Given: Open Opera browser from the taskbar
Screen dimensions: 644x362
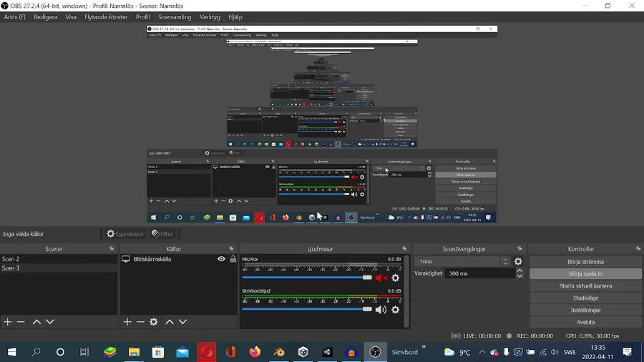Looking at the screenshot, I should (207, 352).
